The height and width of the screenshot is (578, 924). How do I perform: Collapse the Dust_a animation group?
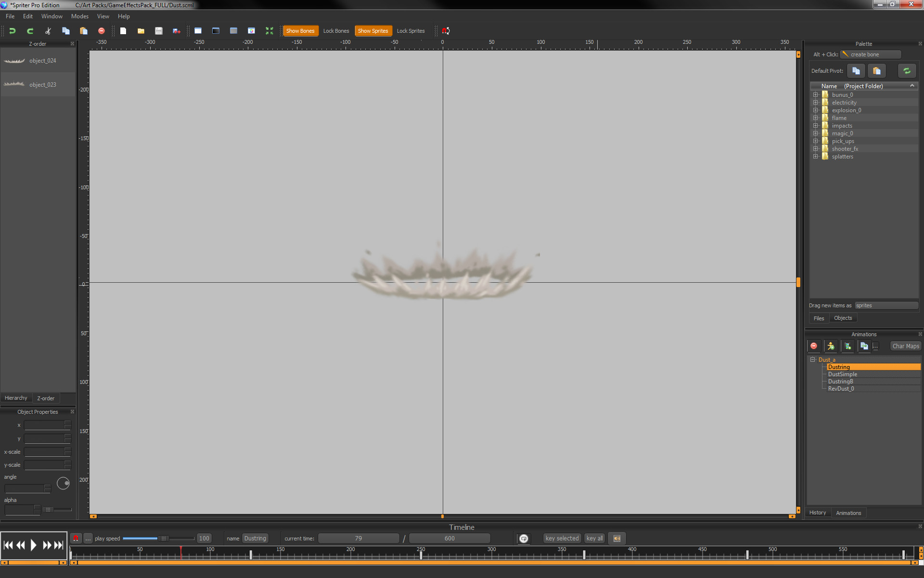point(812,359)
